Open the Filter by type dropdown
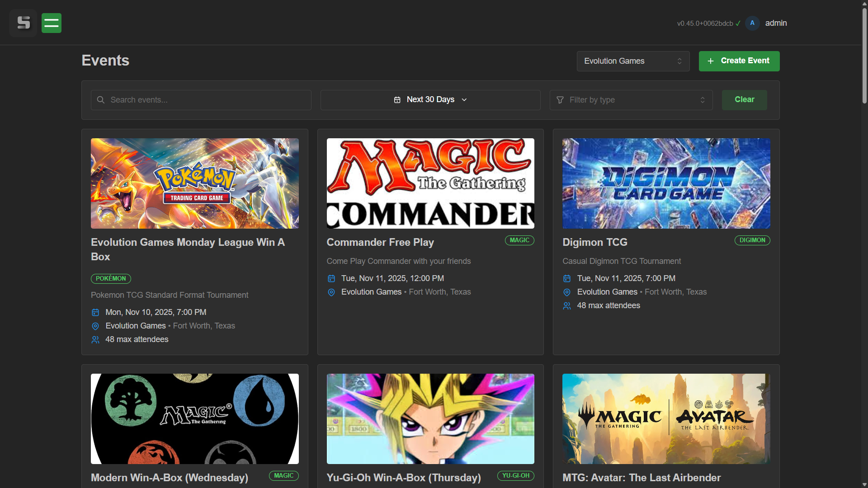Viewport: 868px width, 488px height. tap(631, 100)
